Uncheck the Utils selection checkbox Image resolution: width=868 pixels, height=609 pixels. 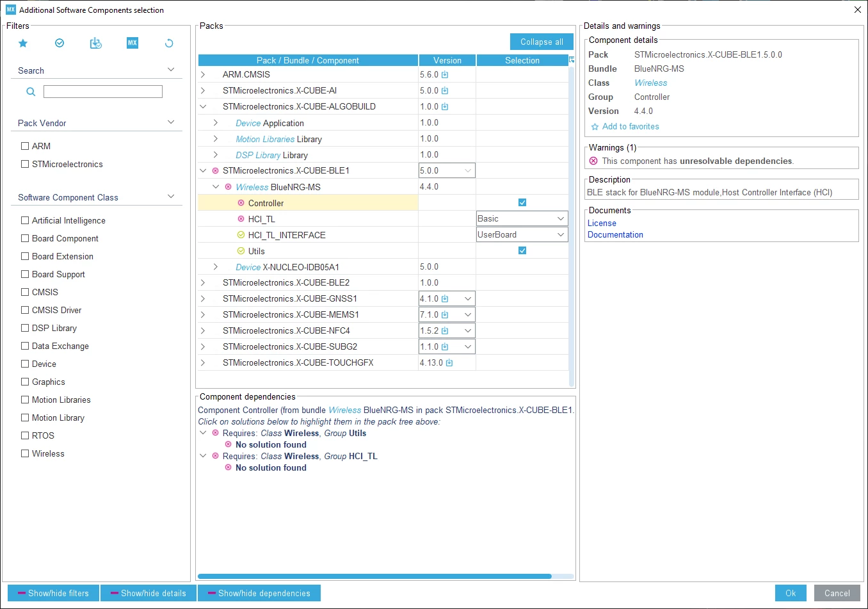click(x=522, y=250)
